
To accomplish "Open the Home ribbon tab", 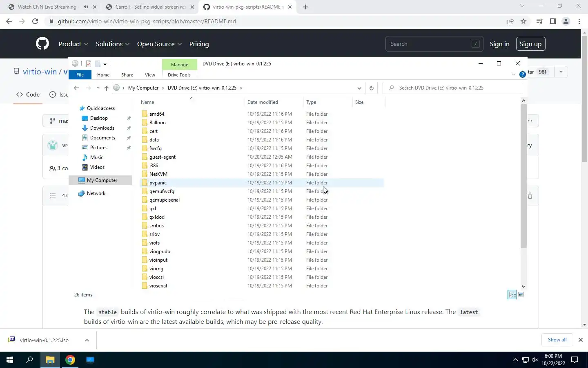I will click(103, 75).
